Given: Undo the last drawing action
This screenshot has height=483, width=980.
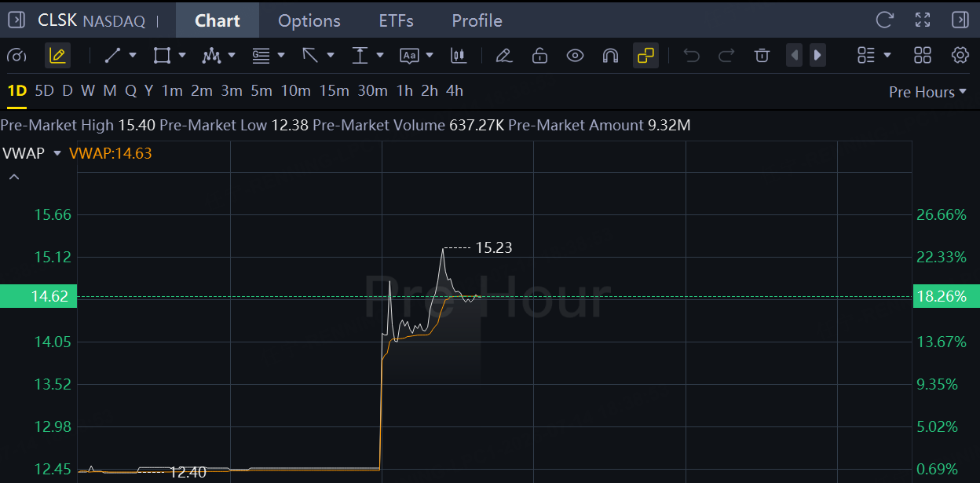Looking at the screenshot, I should click(x=691, y=56).
